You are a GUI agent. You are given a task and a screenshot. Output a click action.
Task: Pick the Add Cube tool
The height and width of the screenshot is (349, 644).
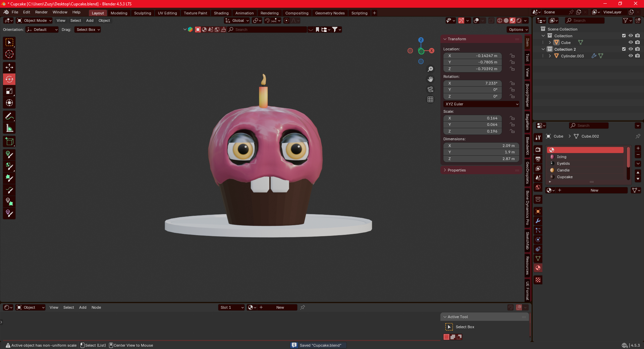[x=9, y=142]
